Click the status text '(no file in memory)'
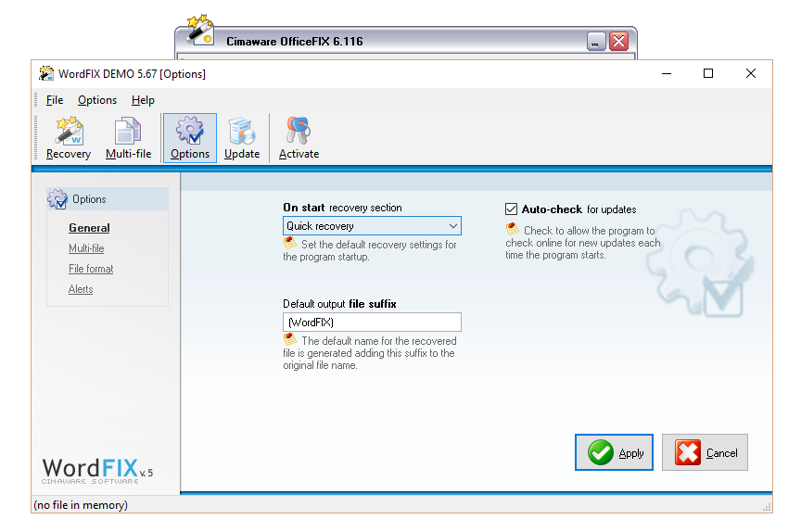This screenshot has width=801, height=532. click(x=81, y=505)
